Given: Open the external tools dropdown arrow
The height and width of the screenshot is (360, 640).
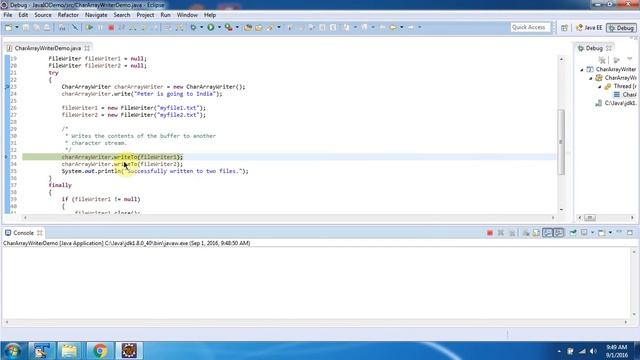Looking at the screenshot, I should tap(237, 27).
